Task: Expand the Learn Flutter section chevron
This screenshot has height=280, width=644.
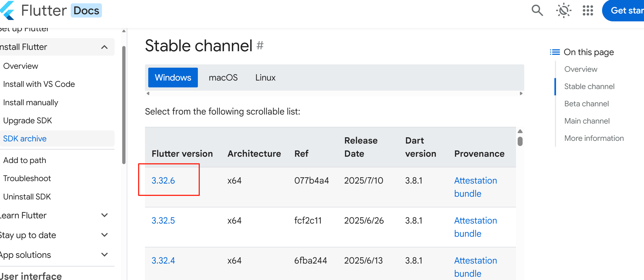Action: coord(104,215)
